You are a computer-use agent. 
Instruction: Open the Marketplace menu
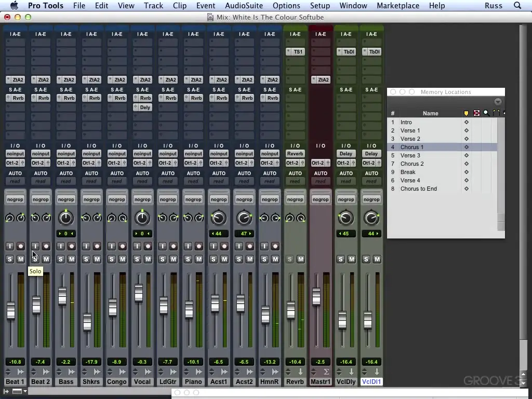click(397, 5)
